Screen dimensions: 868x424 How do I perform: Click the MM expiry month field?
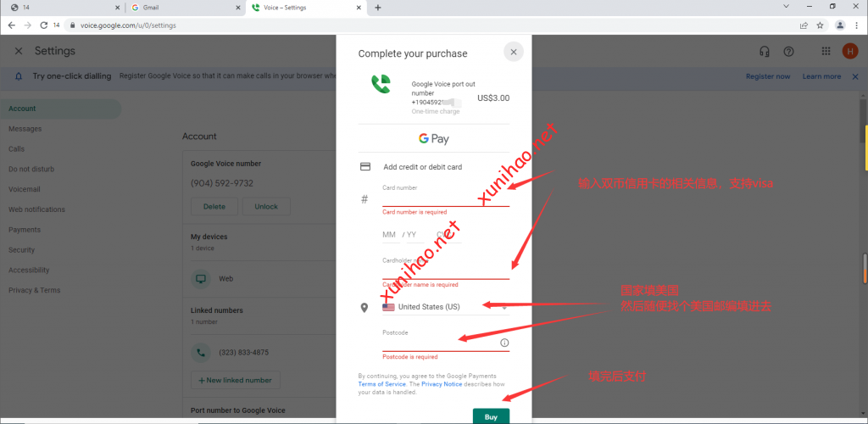pos(389,235)
